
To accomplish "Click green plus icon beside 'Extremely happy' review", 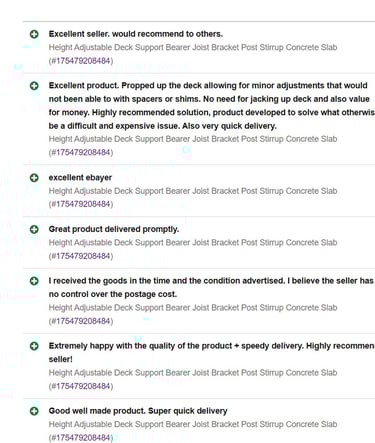I will [x=34, y=346].
